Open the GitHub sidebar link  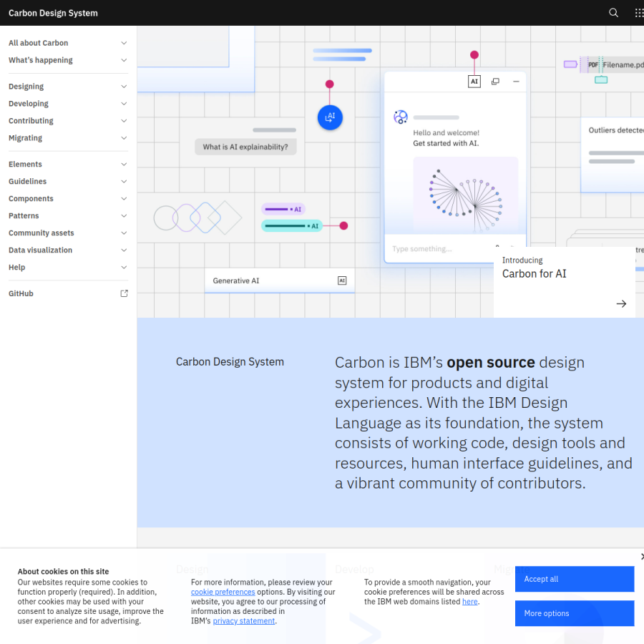[x=68, y=293]
